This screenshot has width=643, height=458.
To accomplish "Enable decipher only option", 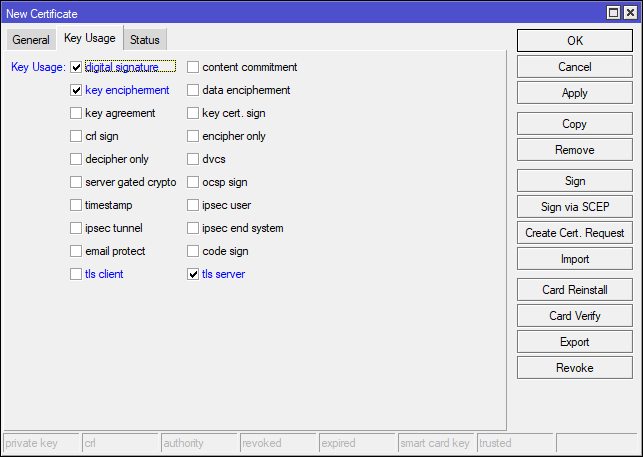I will tap(76, 159).
